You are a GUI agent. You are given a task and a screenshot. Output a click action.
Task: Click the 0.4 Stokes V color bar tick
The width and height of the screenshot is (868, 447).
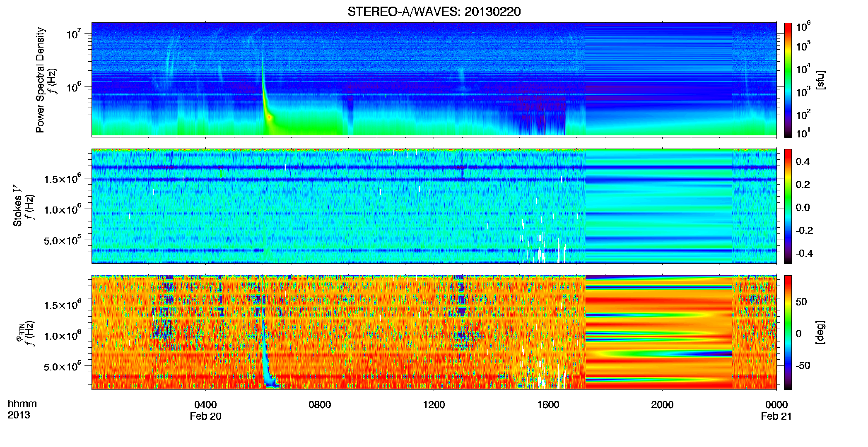point(803,161)
